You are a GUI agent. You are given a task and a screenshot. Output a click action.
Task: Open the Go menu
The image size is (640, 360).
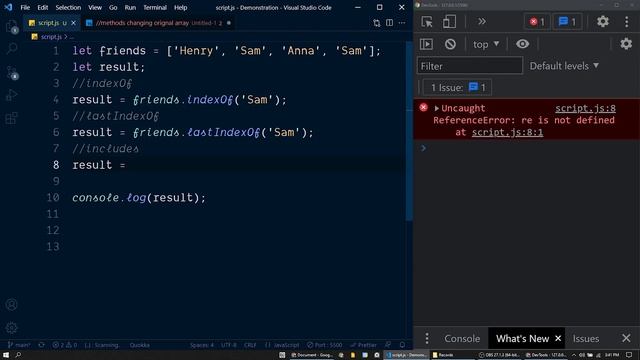[113, 7]
